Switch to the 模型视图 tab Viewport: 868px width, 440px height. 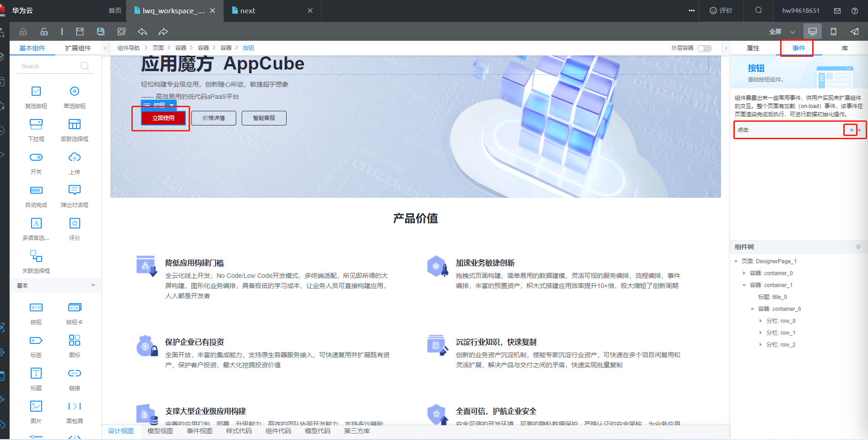(160, 431)
